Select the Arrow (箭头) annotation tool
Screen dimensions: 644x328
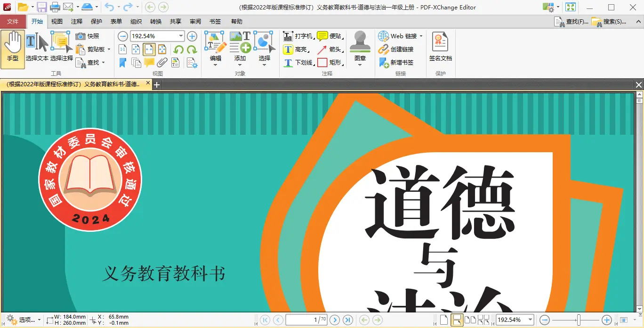pyautogui.click(x=330, y=49)
